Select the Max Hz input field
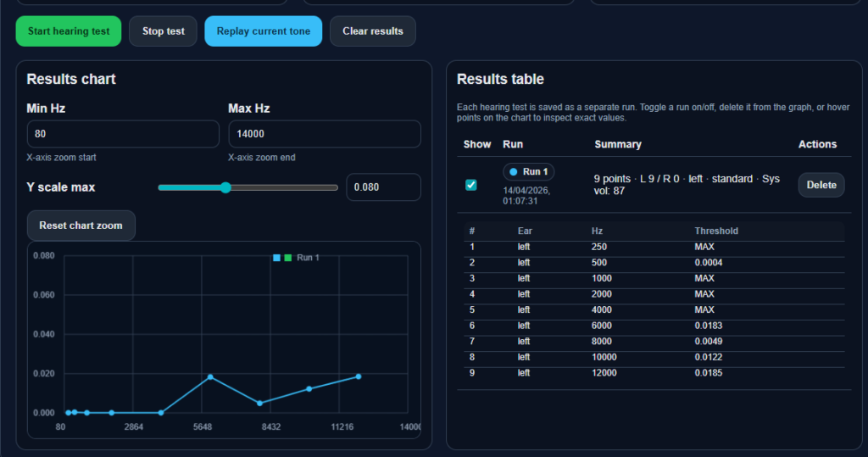The image size is (868, 457). (x=324, y=134)
